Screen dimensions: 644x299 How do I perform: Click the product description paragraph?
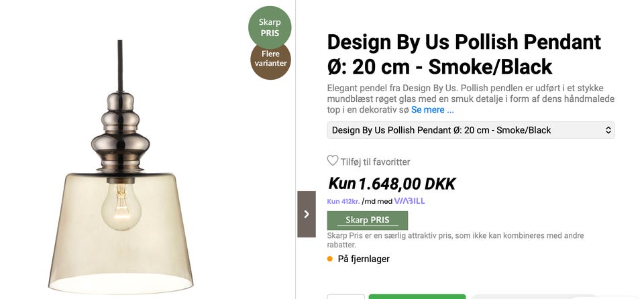[x=470, y=99]
